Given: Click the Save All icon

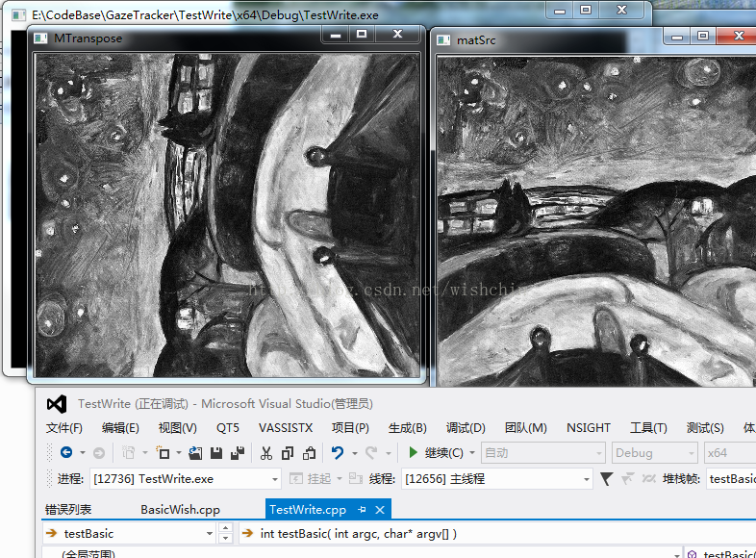Looking at the screenshot, I should (x=238, y=453).
